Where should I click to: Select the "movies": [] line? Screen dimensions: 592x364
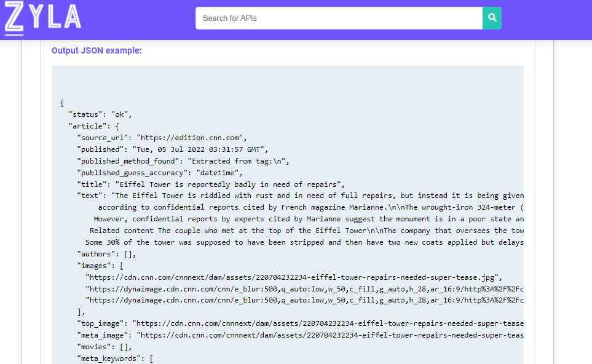coord(105,347)
